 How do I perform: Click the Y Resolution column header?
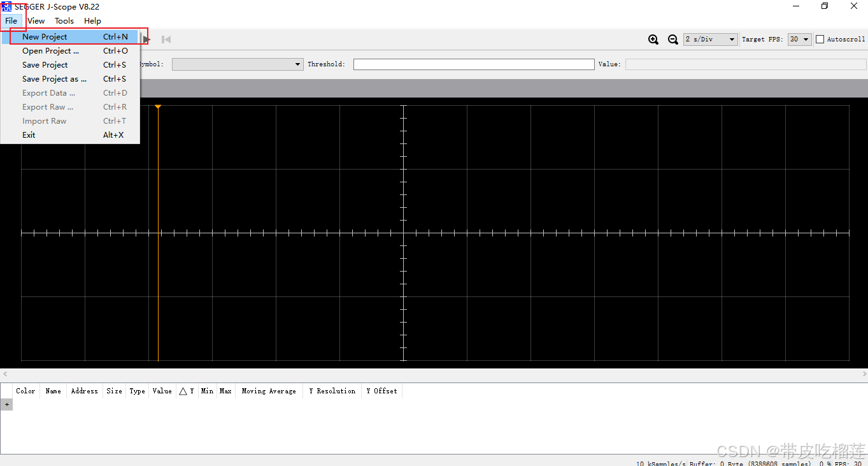tap(332, 391)
